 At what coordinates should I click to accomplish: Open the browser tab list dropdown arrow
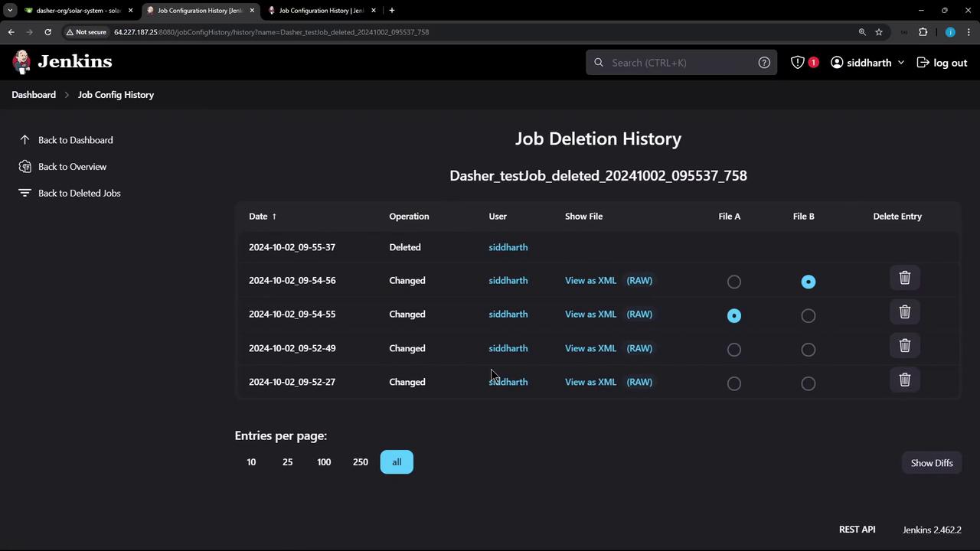(10, 11)
